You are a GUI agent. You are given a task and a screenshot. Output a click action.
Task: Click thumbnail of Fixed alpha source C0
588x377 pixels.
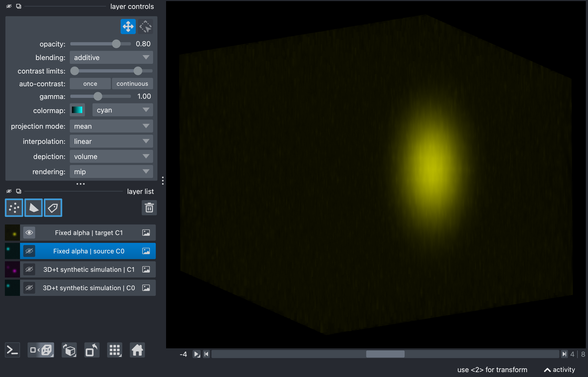pos(12,251)
